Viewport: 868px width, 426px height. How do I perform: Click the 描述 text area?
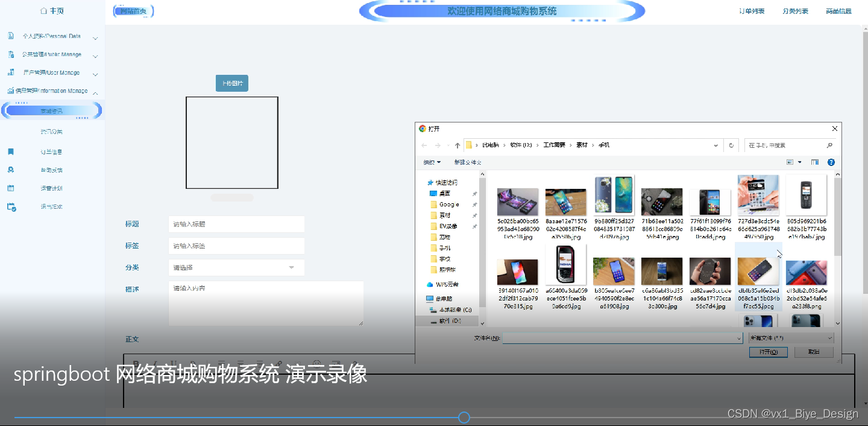pos(266,304)
